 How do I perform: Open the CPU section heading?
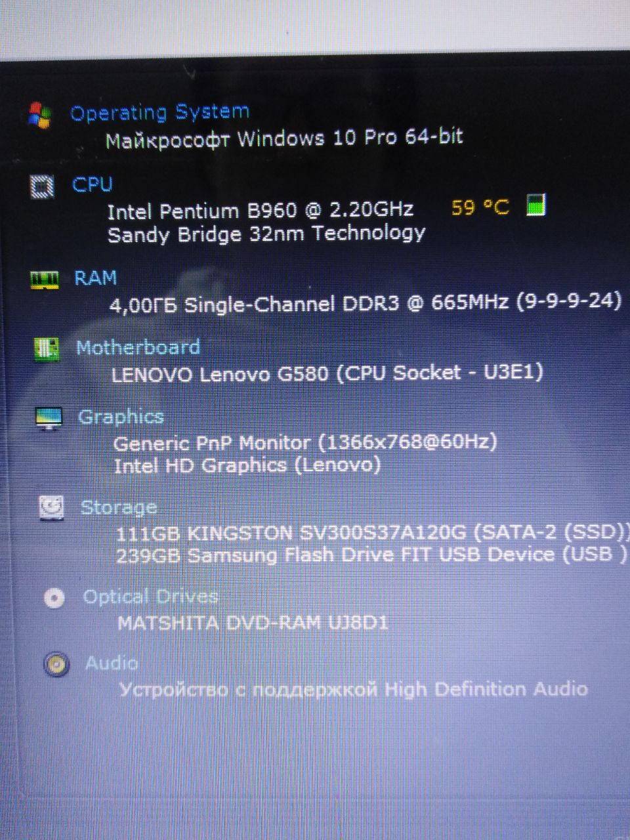pos(92,184)
